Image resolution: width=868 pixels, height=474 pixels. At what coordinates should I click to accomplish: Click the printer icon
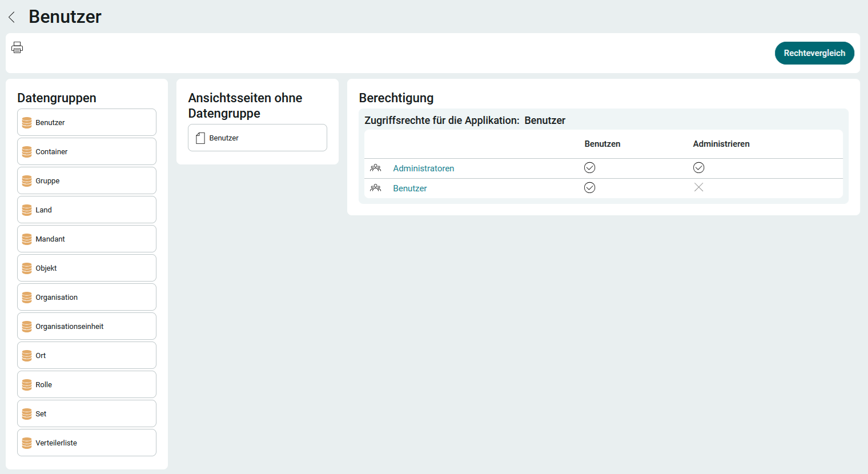click(x=17, y=47)
